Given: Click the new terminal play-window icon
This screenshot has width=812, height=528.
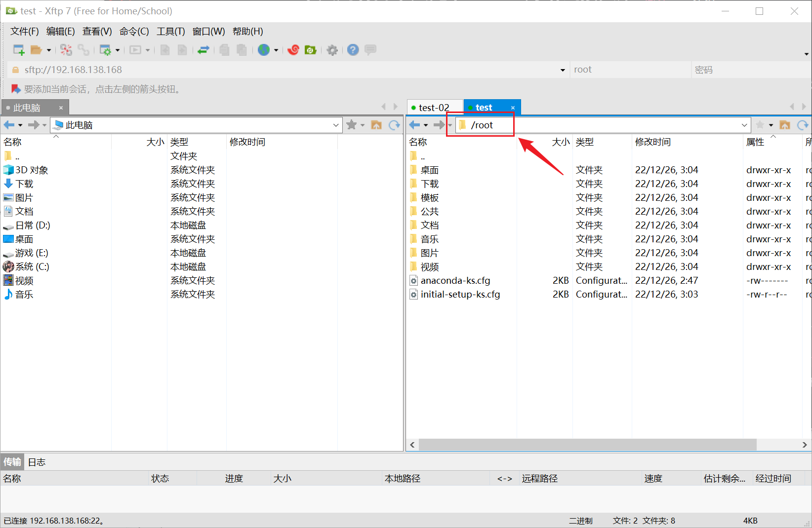Looking at the screenshot, I should pos(135,50).
